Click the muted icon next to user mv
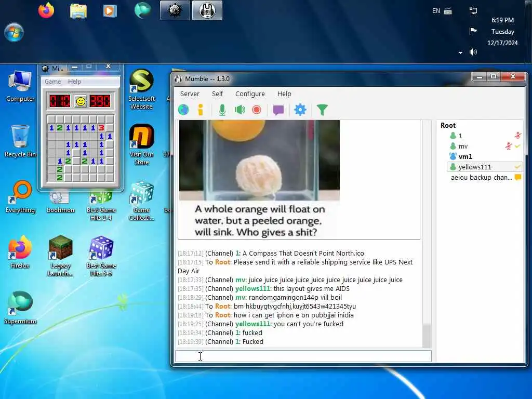The image size is (532, 399). tap(508, 146)
